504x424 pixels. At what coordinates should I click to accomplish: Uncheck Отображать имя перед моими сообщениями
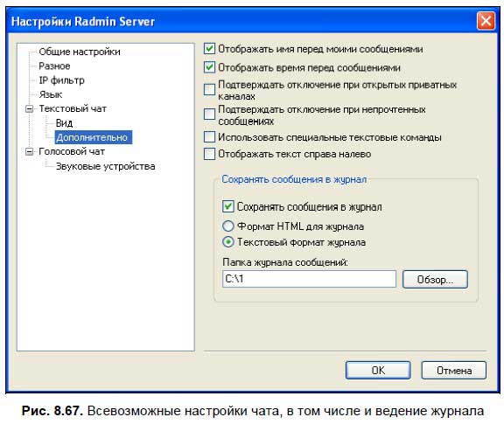(210, 49)
